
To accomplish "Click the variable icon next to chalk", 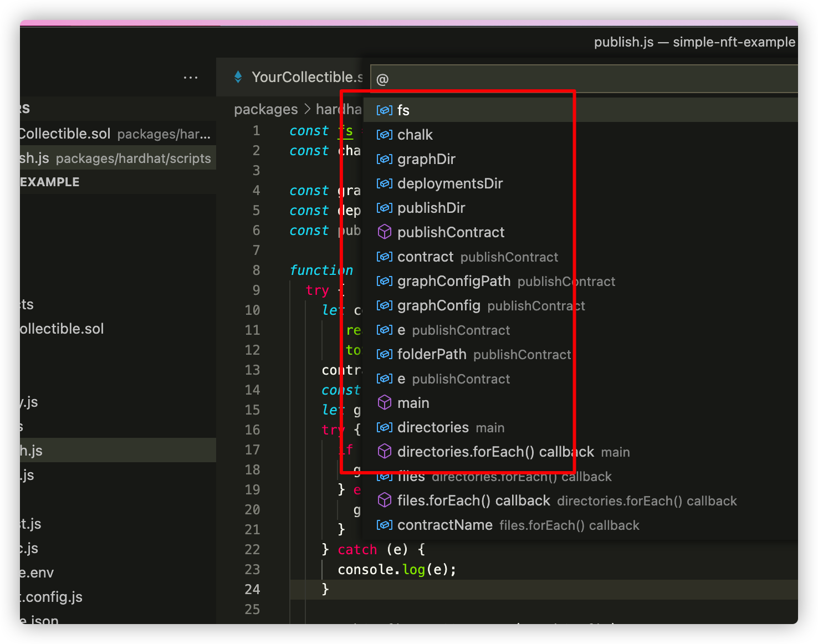I will 384,135.
